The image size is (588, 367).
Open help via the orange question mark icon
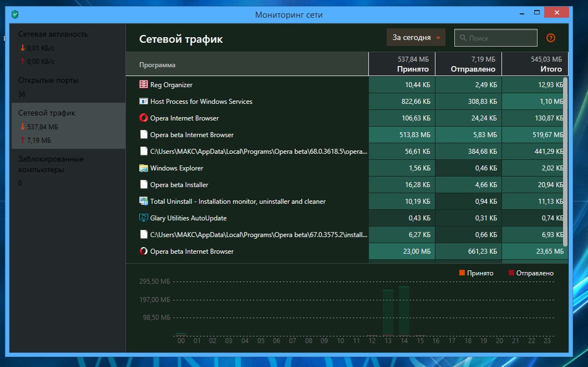[551, 38]
